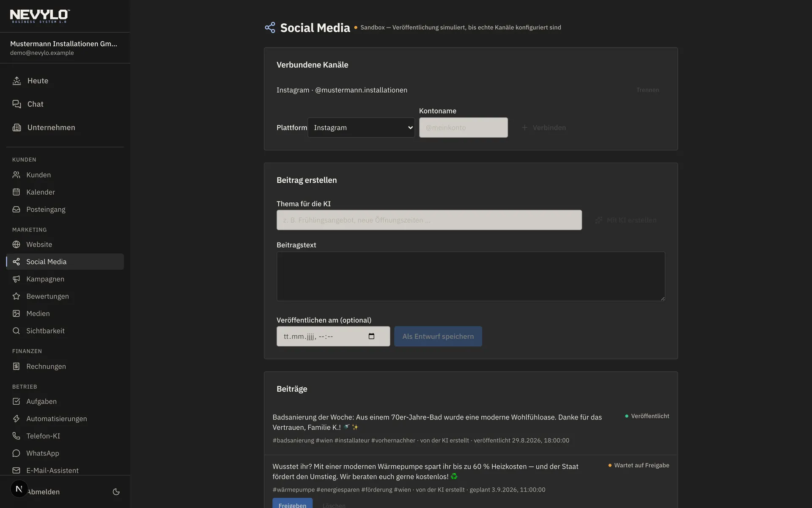The height and width of the screenshot is (508, 812).
Task: Click the Thema für die KI field
Action: tap(429, 220)
